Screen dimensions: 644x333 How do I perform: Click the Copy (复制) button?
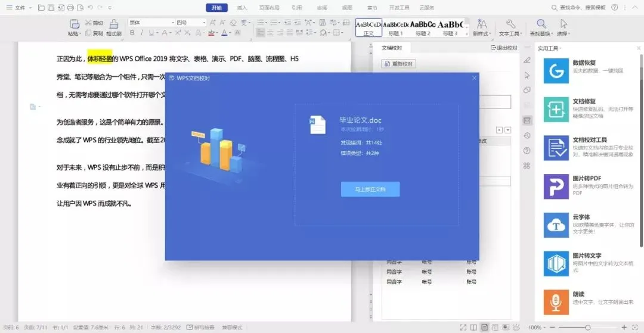[x=94, y=33]
